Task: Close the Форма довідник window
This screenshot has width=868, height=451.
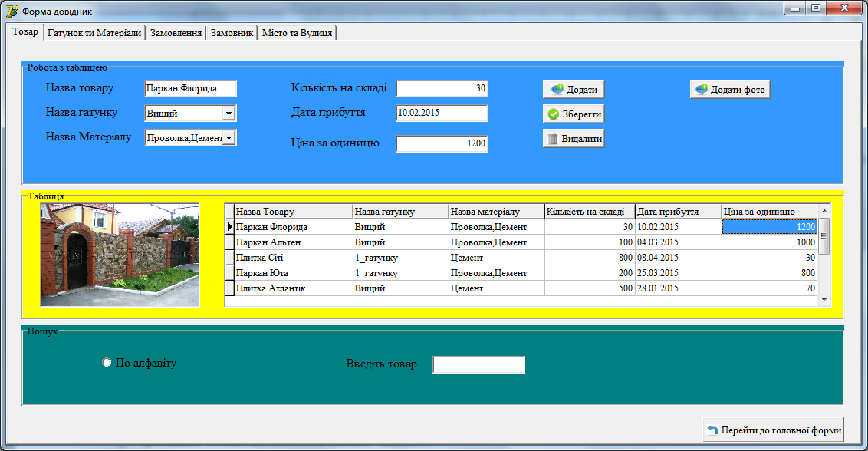Action: [845, 8]
